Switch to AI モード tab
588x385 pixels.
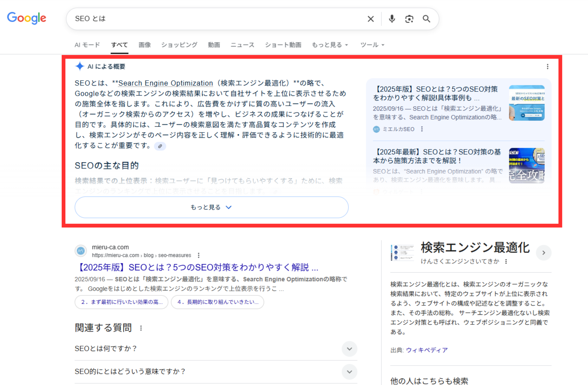[87, 45]
